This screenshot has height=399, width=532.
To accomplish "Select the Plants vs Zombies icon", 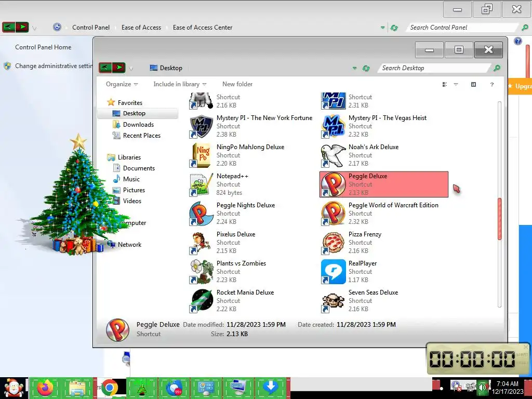I will (201, 272).
